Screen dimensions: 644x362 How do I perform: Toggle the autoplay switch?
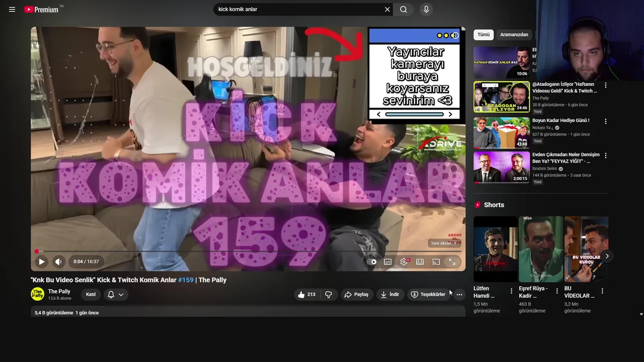pos(372,261)
